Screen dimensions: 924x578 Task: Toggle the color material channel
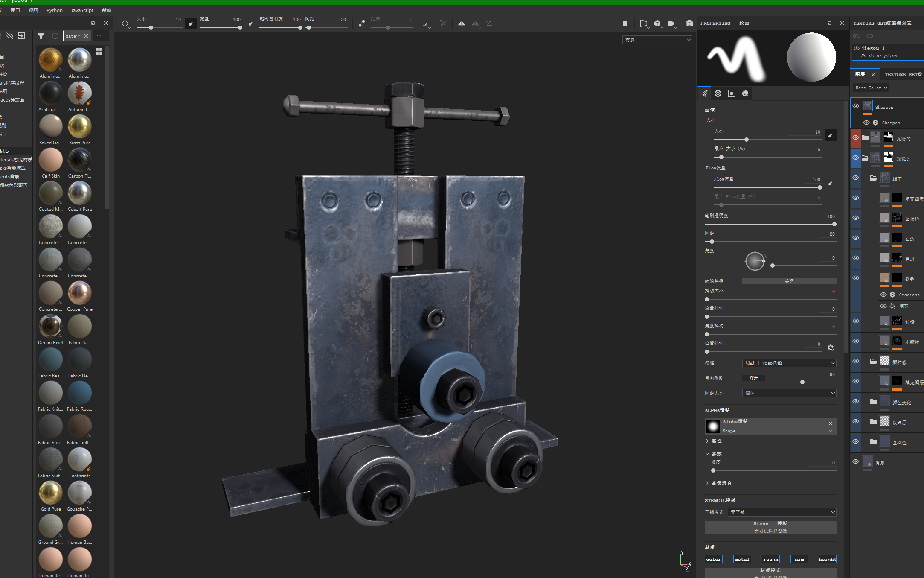pyautogui.click(x=713, y=559)
